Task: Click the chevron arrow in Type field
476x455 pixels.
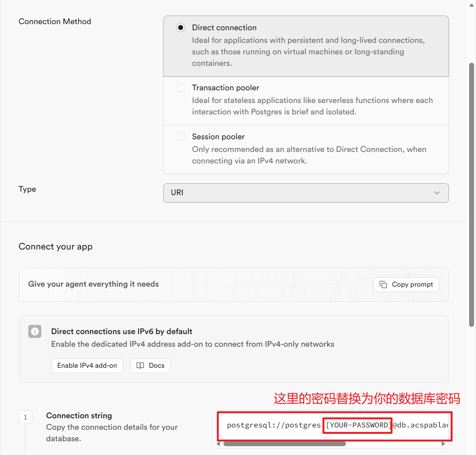Action: 437,193
